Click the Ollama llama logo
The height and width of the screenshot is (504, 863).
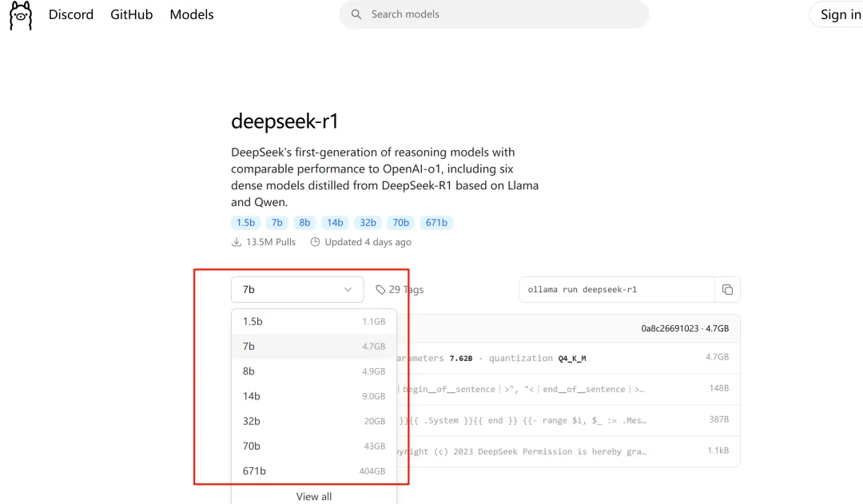point(21,15)
